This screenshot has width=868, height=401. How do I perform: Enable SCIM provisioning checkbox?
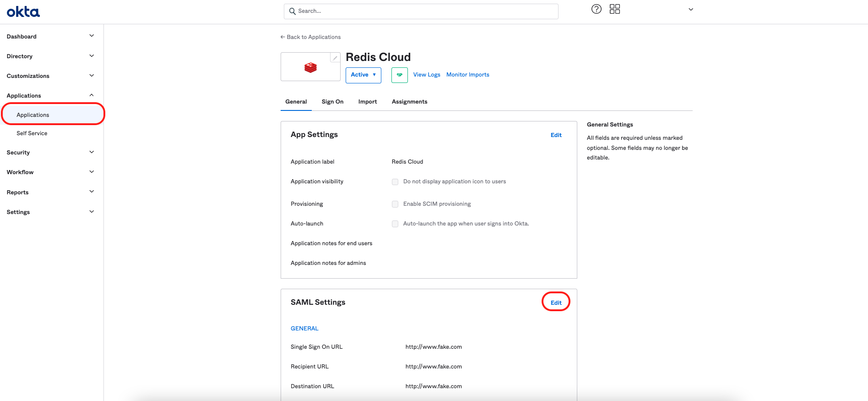point(395,204)
